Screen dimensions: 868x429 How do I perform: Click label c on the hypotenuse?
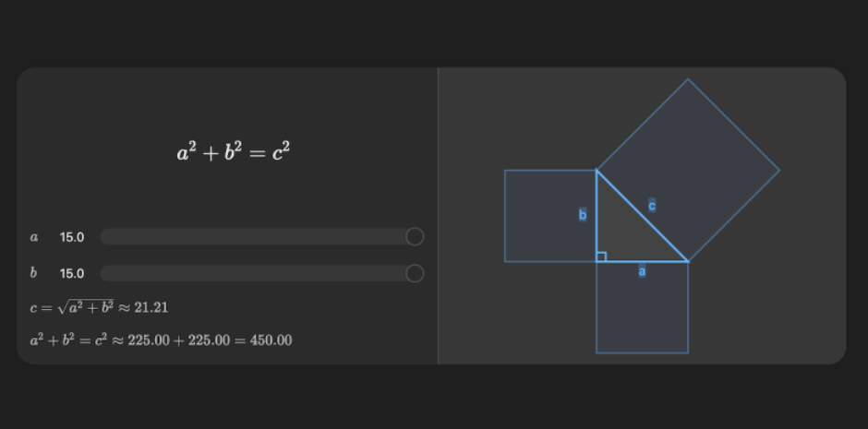[652, 206]
